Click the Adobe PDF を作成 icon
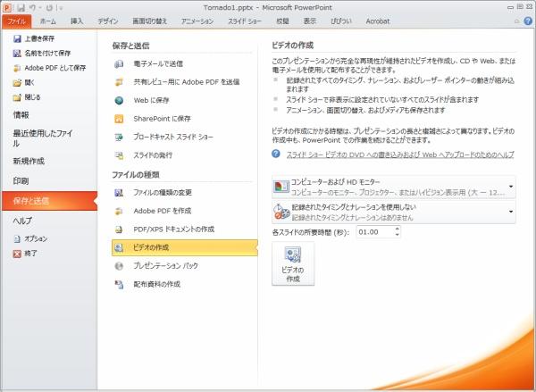536x392 pixels. coord(119,212)
